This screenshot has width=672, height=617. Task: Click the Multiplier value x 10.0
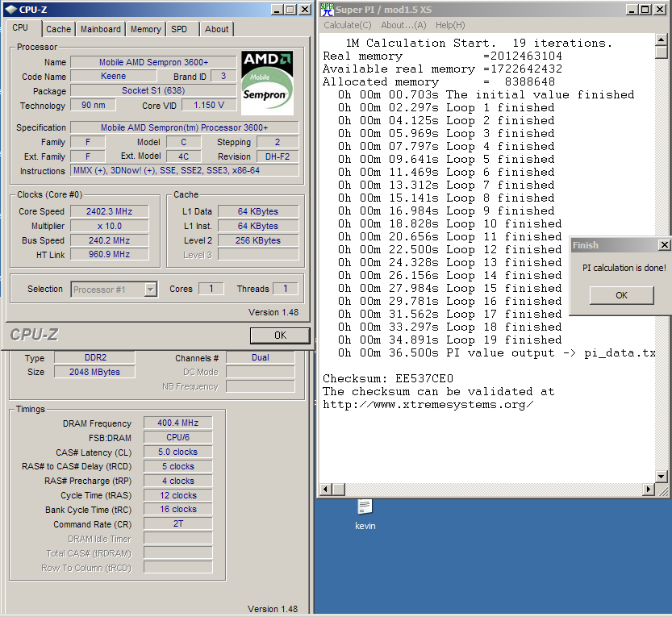(x=109, y=226)
